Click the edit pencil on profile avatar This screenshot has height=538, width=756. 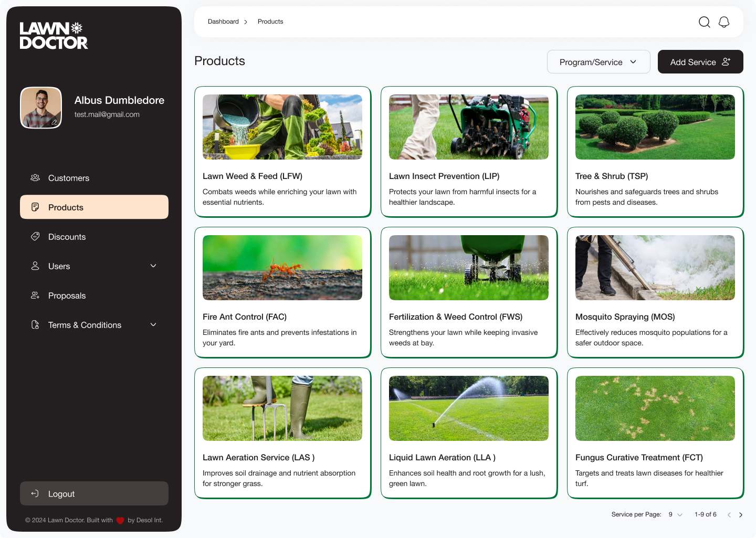54,122
